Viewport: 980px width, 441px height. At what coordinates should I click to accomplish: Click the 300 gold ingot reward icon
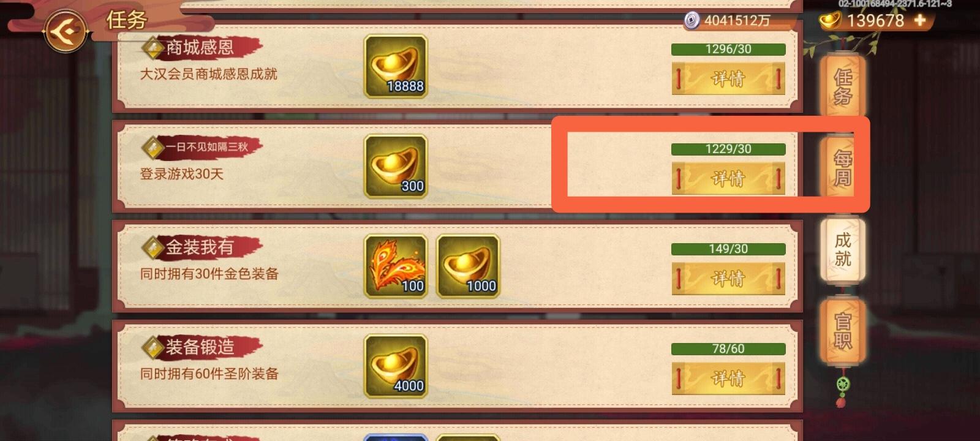click(396, 167)
